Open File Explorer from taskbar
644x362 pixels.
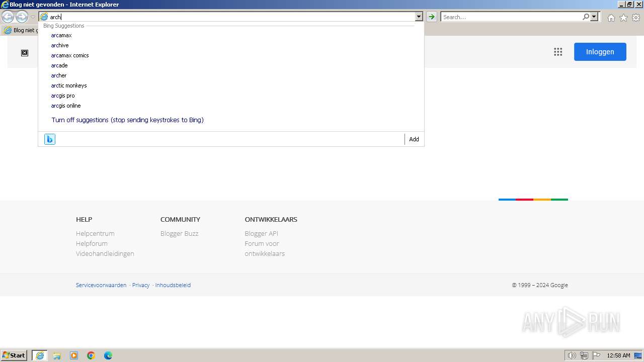coord(57,355)
